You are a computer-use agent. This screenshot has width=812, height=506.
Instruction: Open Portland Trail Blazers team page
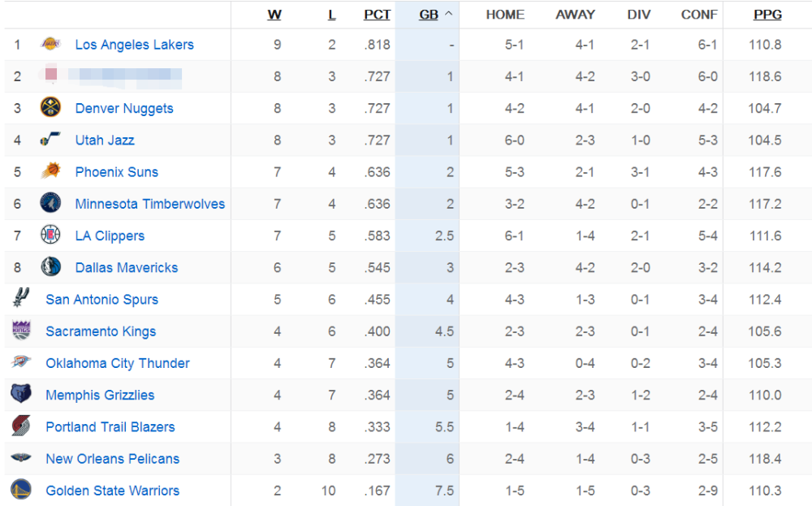tap(110, 426)
